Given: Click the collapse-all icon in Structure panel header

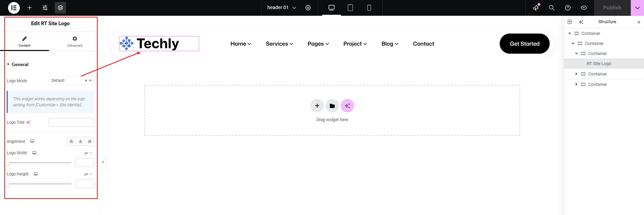Looking at the screenshot, I should (x=569, y=22).
